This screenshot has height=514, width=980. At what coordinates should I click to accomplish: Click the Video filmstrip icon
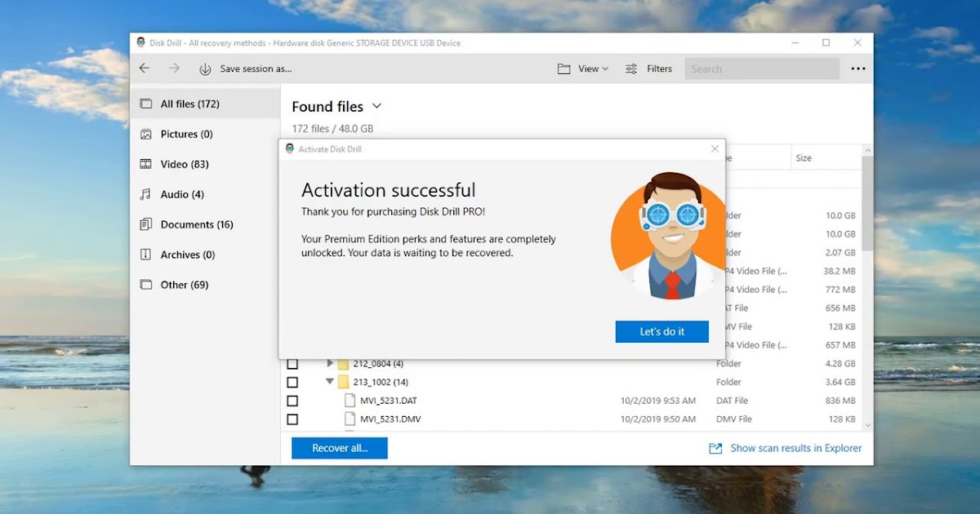pyautogui.click(x=146, y=164)
